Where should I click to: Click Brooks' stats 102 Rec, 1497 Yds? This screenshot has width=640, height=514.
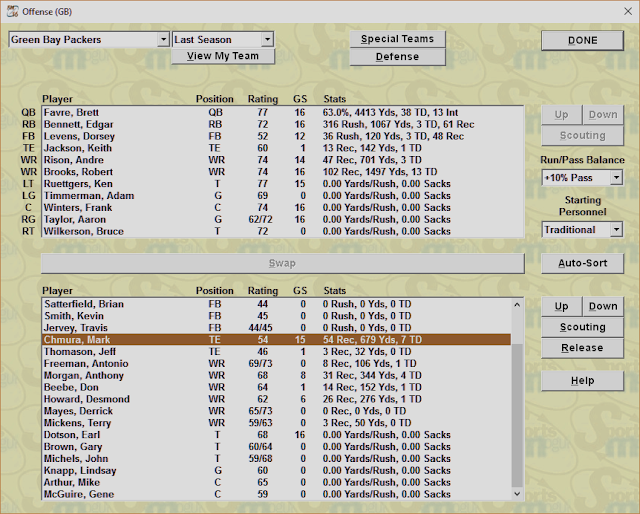(380, 171)
